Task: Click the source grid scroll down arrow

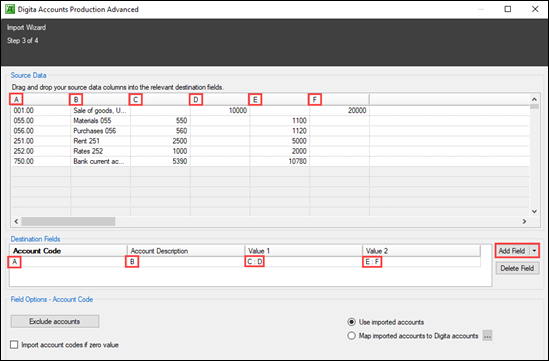Action: tap(534, 211)
